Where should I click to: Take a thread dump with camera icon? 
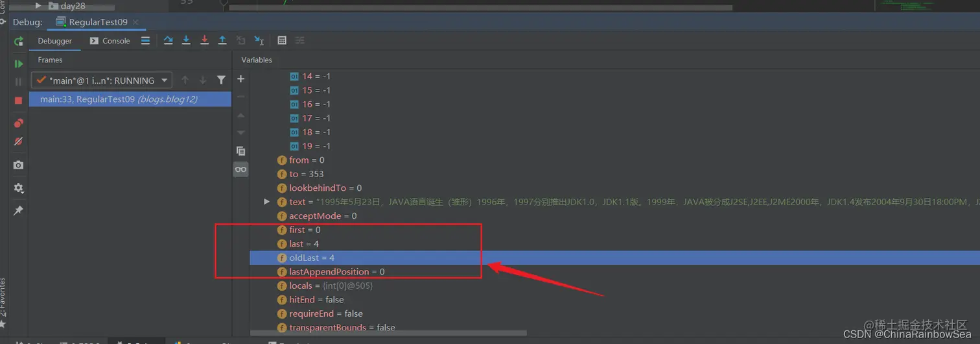coord(18,165)
